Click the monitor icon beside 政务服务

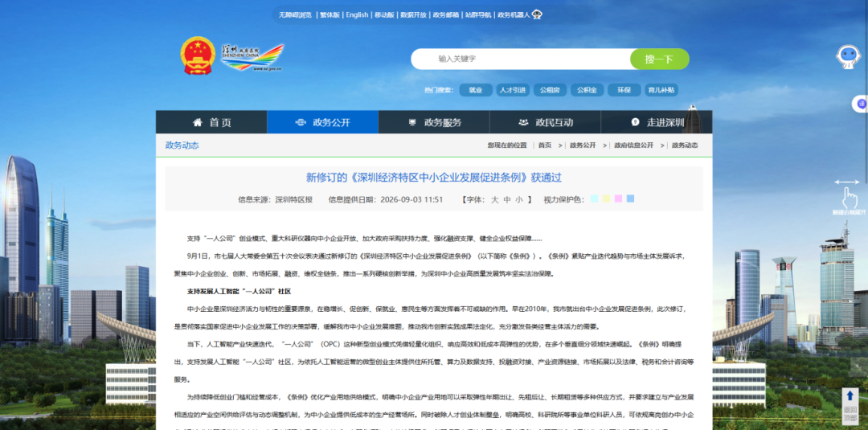412,122
